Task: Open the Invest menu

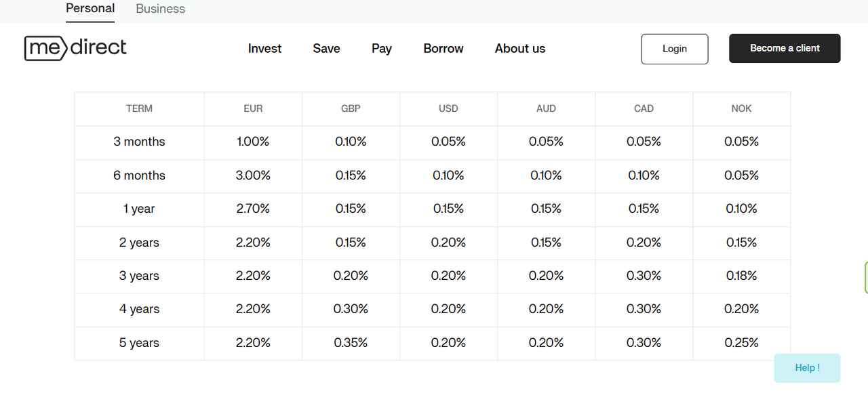Action: [264, 49]
